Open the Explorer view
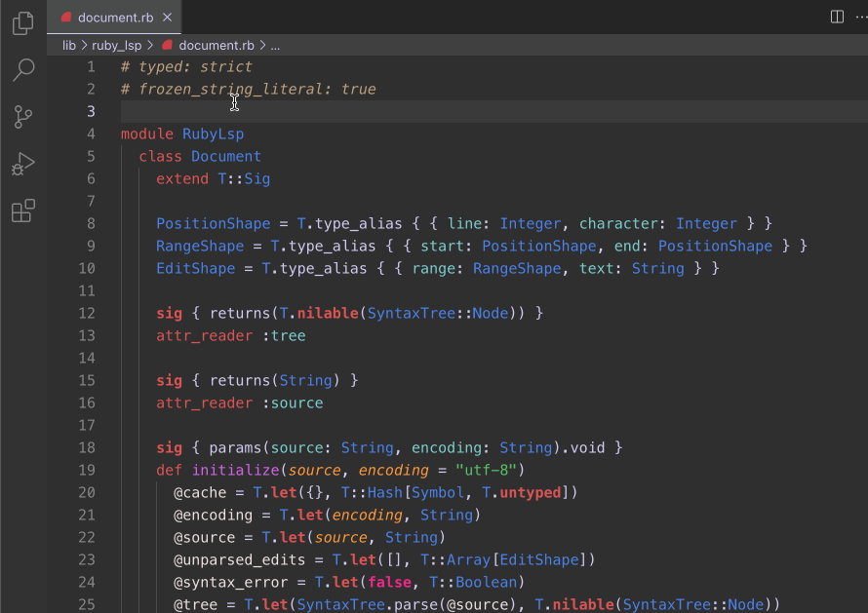Viewport: 868px width, 613px height. [x=22, y=22]
